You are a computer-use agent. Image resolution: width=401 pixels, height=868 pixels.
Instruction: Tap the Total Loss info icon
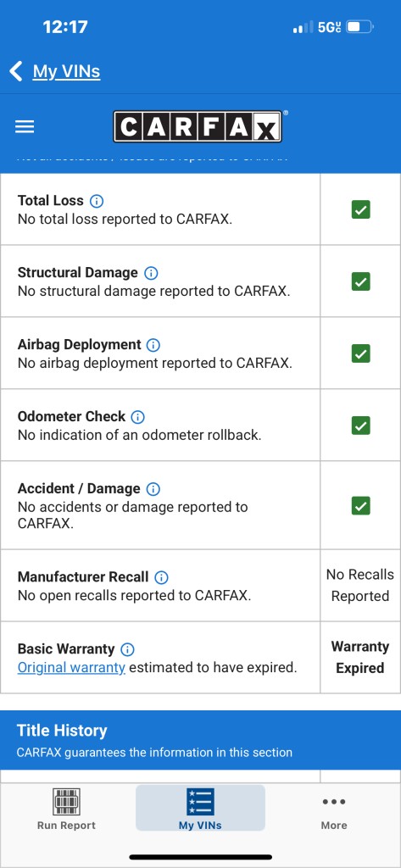click(x=97, y=201)
